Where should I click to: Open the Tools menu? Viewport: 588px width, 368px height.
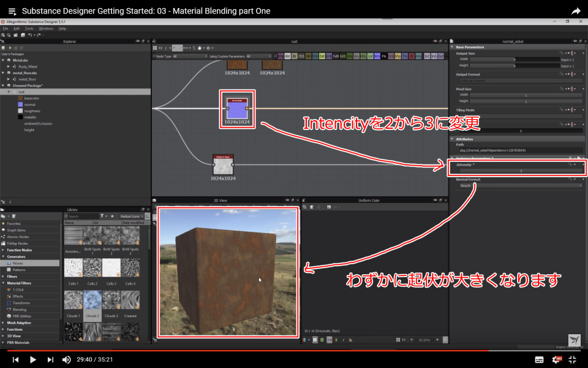(29, 29)
